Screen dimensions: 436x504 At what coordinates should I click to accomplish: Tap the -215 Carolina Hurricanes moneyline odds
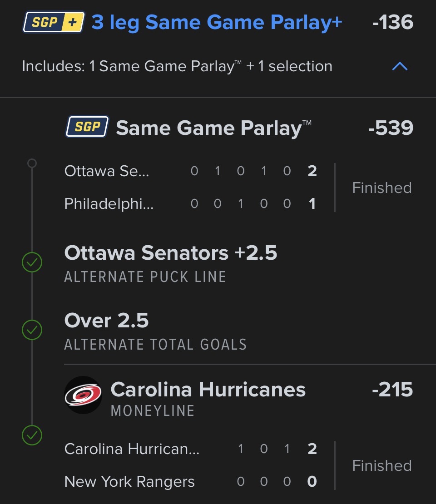(x=392, y=390)
